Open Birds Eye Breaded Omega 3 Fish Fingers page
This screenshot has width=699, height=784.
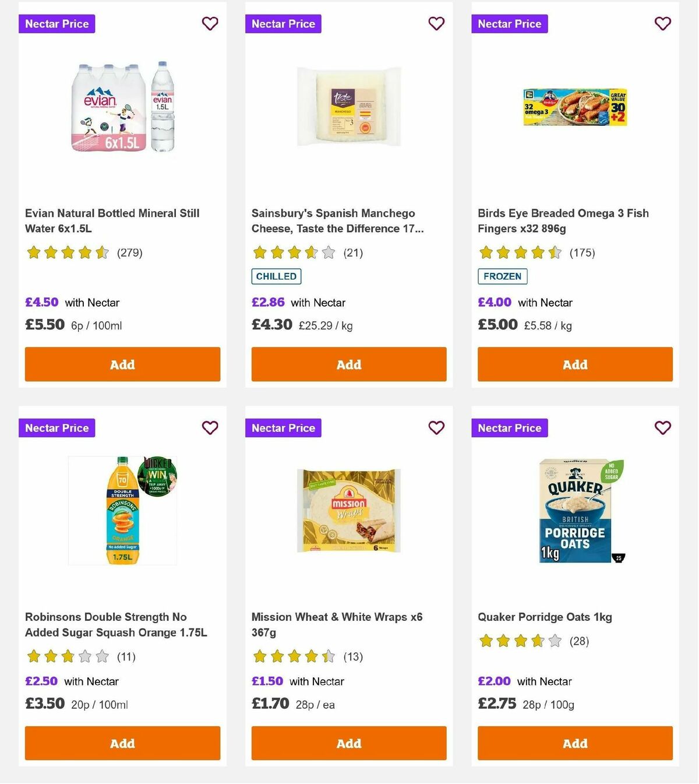[563, 221]
